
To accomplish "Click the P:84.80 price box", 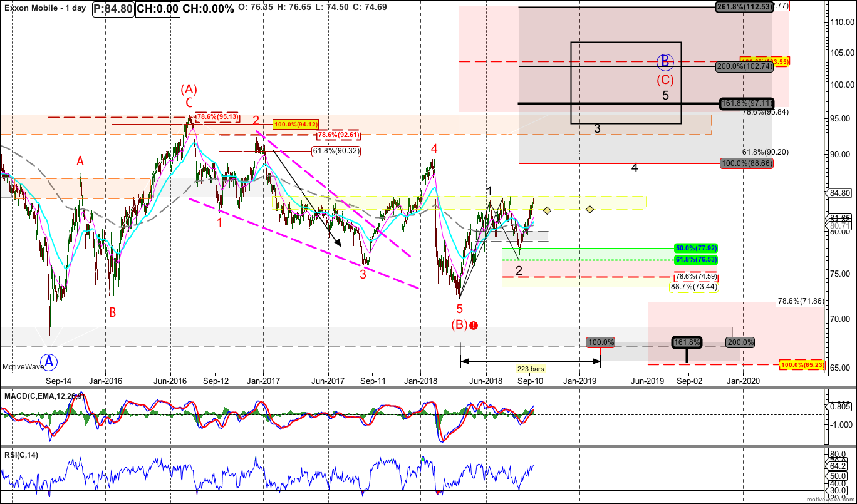I will click(113, 9).
